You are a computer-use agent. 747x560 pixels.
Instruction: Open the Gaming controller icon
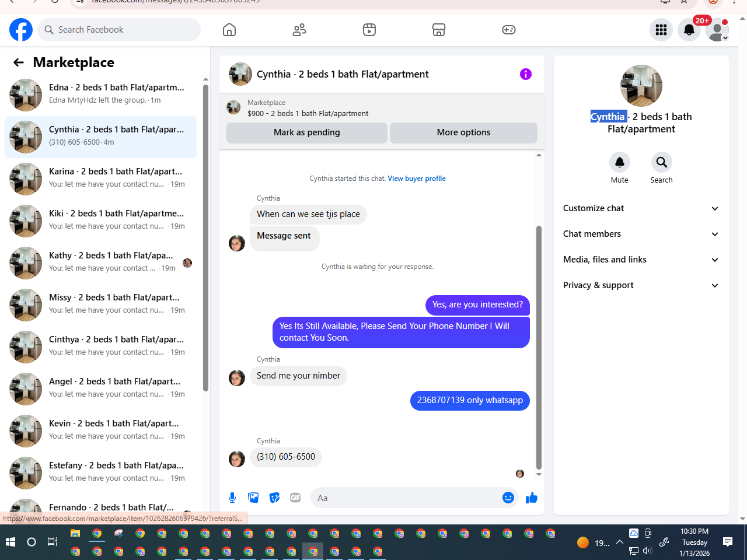coord(509,30)
